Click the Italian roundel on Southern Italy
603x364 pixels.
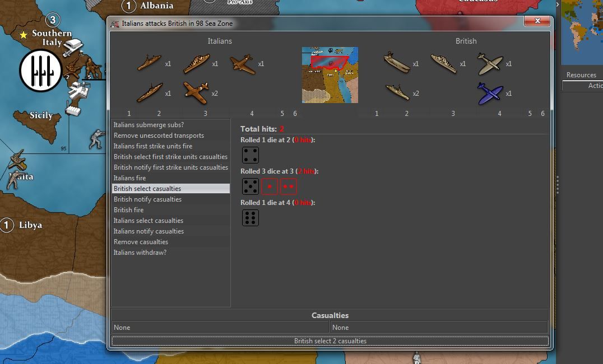pos(41,71)
